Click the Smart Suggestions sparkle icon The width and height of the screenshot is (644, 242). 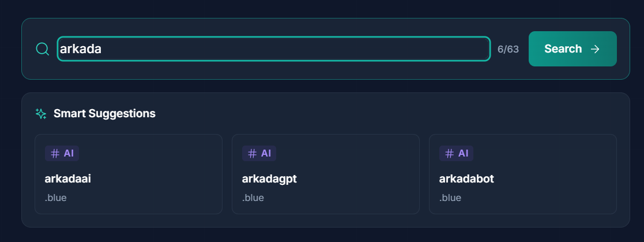point(41,114)
